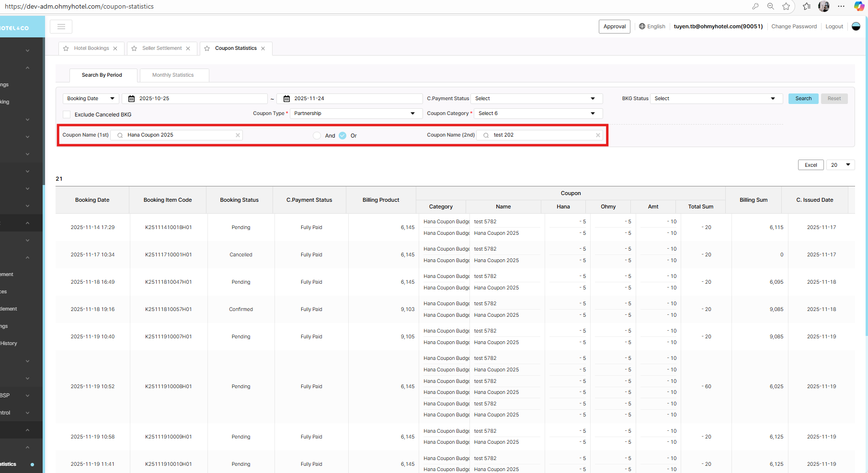Close the Seller Settlement tab

coord(188,48)
